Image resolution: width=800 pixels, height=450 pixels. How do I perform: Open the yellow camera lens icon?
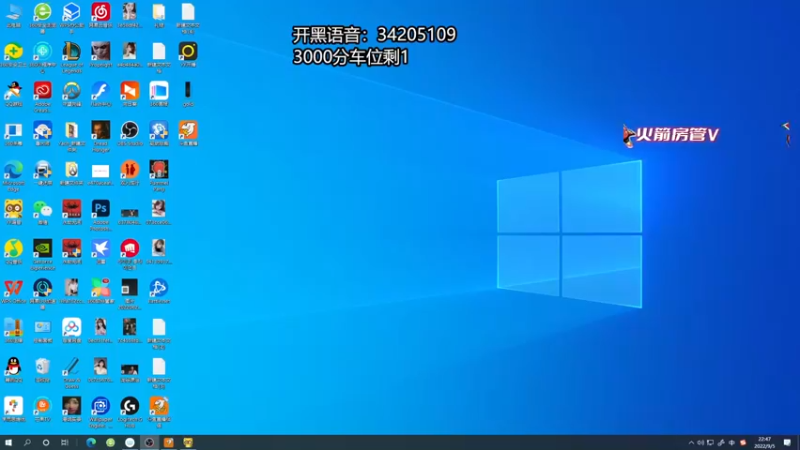click(188, 52)
